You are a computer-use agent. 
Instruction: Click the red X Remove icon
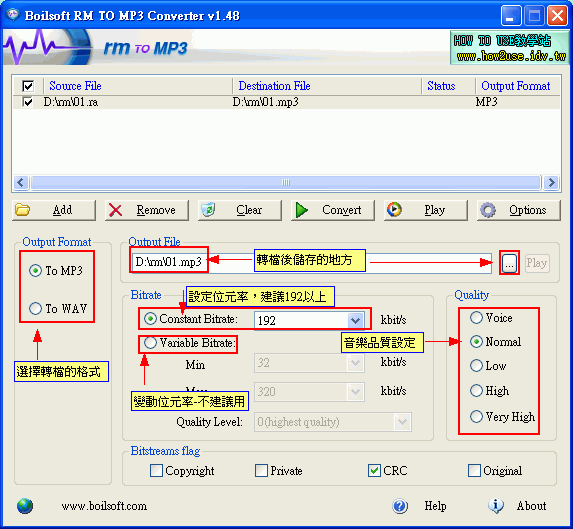tap(115, 210)
